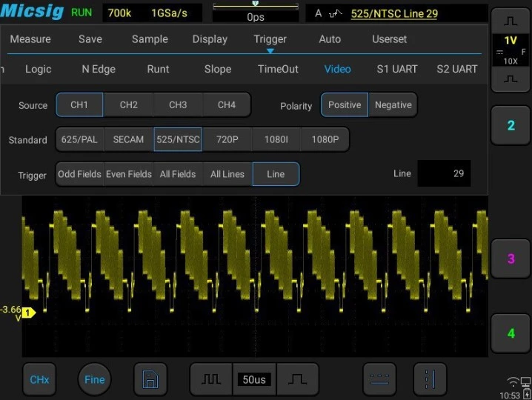Select CH4 as trigger source
The width and height of the screenshot is (532, 400).
227,105
